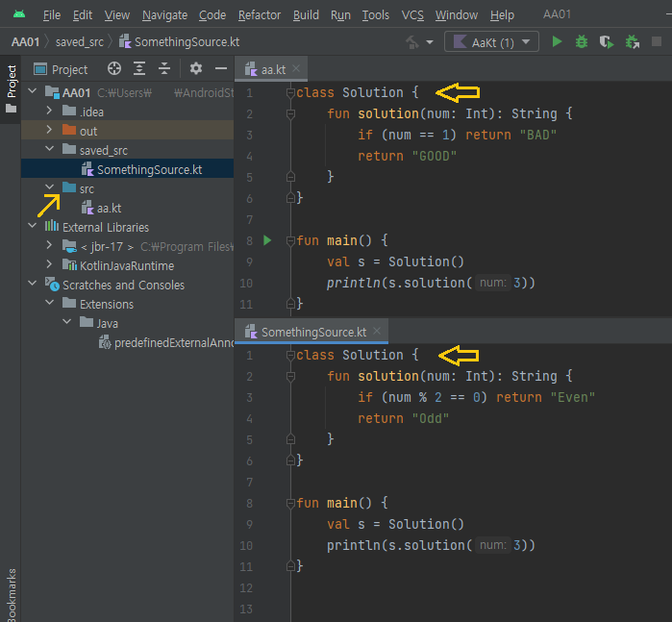Viewport: 672px width, 622px height.
Task: Open the Navigate menu
Action: coord(164,15)
